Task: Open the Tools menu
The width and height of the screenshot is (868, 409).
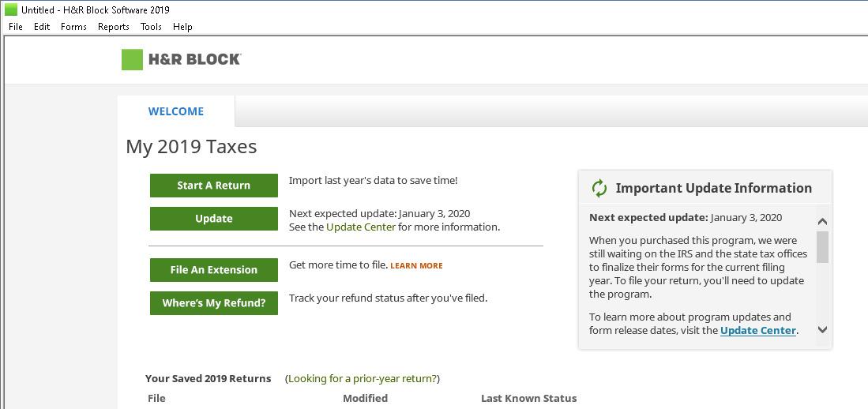Action: pos(151,27)
